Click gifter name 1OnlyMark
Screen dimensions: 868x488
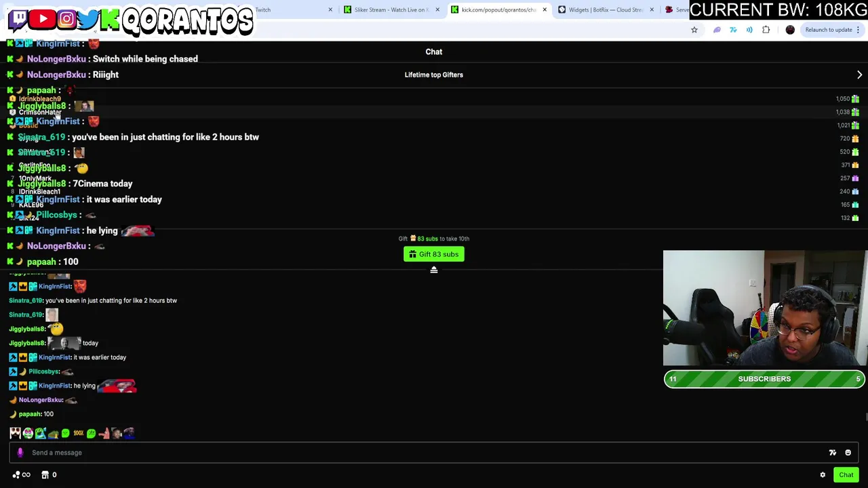point(35,179)
